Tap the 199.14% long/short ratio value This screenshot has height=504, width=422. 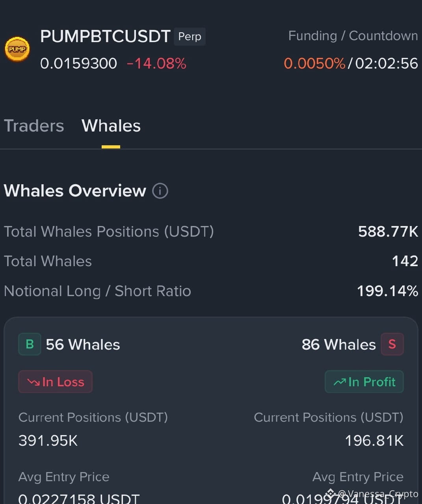[387, 291]
